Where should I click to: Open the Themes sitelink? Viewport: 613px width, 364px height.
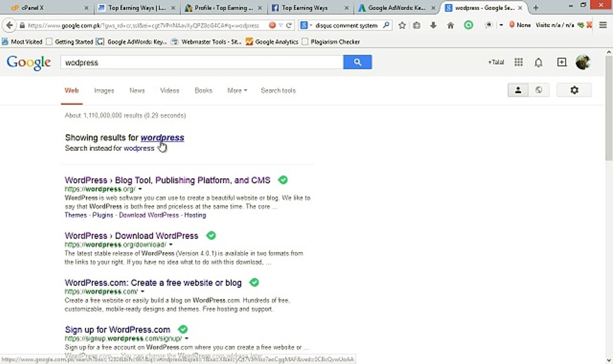tap(76, 215)
